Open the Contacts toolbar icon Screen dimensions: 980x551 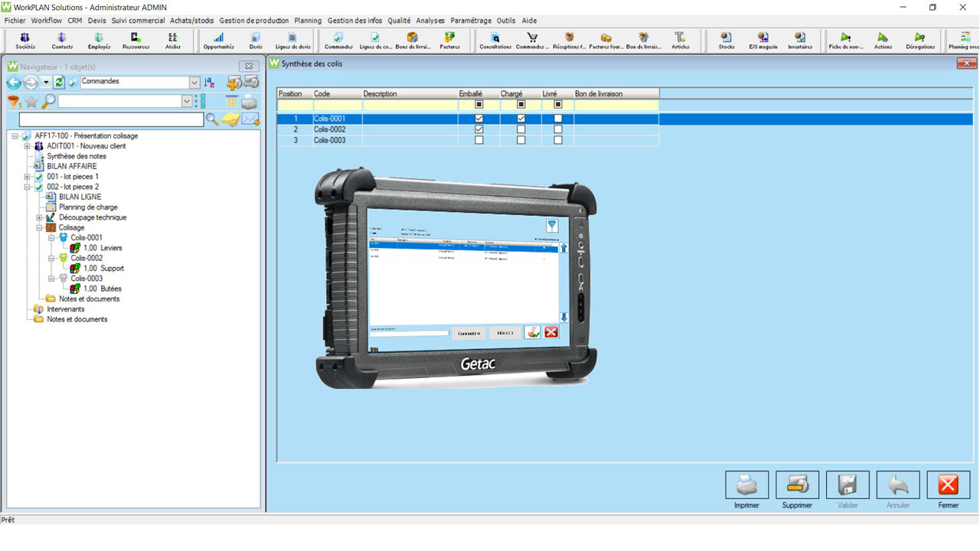(x=62, y=41)
